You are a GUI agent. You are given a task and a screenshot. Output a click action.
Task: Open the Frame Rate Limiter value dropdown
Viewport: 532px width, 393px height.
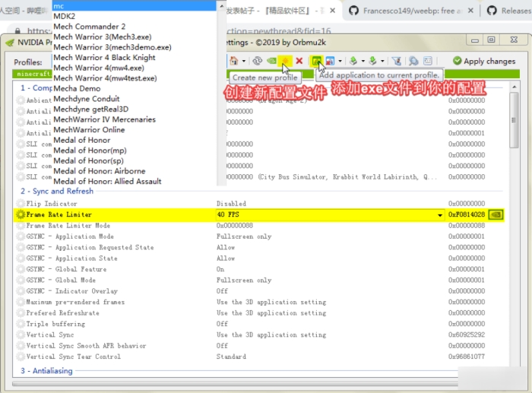pyautogui.click(x=439, y=215)
